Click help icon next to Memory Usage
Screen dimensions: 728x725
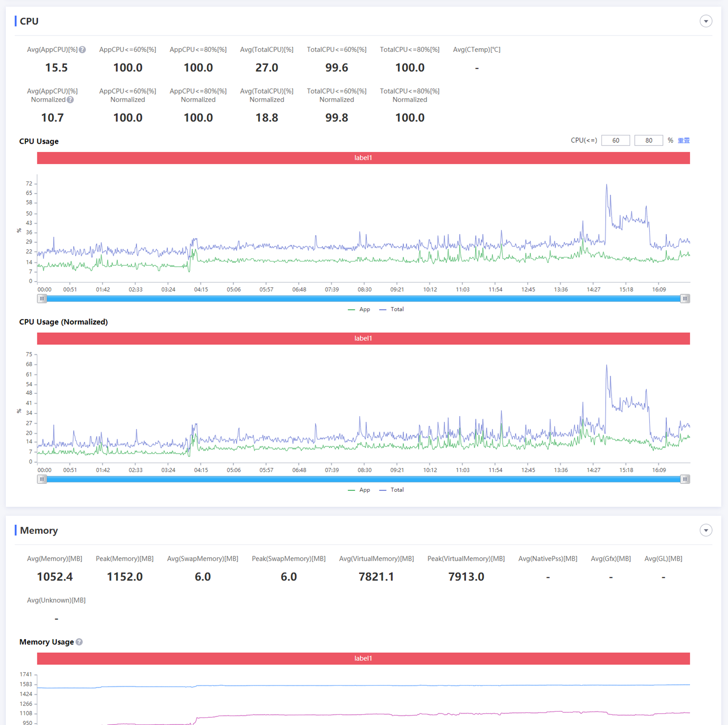pos(79,642)
